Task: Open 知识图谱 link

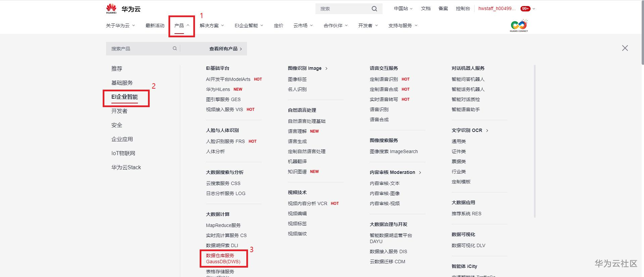Action: (297, 172)
